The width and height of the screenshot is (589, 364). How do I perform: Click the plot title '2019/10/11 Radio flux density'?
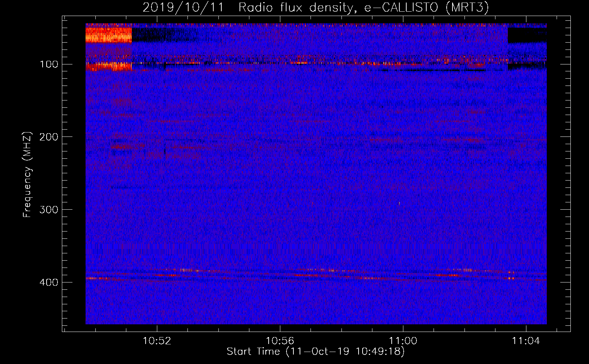point(316,7)
